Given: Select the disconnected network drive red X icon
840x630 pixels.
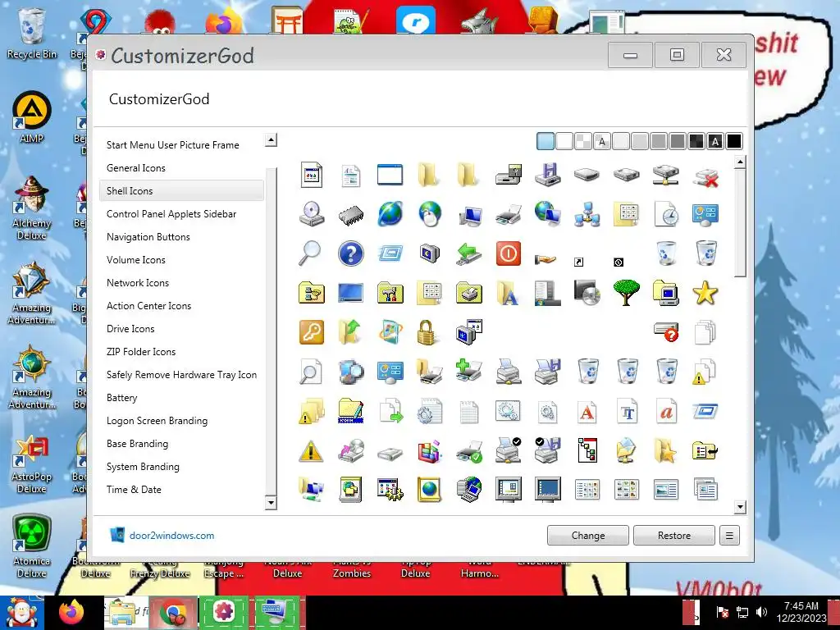Looking at the screenshot, I should point(705,176).
